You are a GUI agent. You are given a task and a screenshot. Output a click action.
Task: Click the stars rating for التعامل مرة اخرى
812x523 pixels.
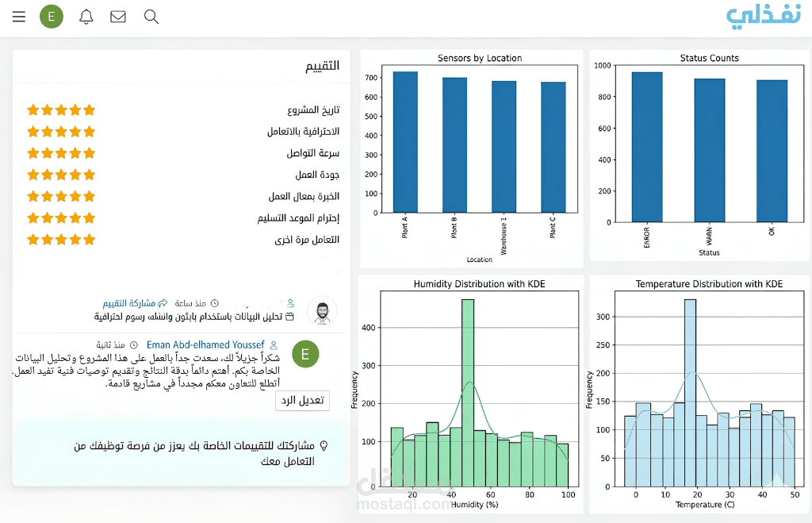tap(61, 240)
